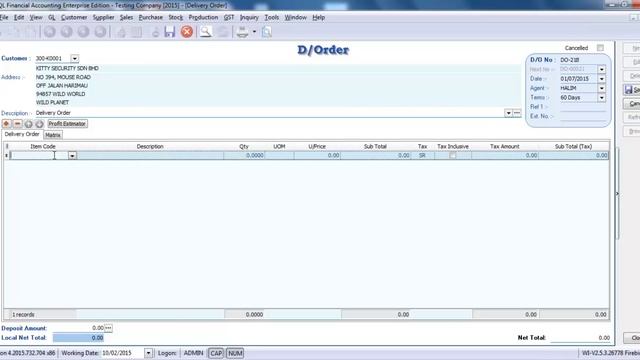Image resolution: width=640 pixels, height=360 pixels.
Task: Open the Production menu
Action: 203,18
